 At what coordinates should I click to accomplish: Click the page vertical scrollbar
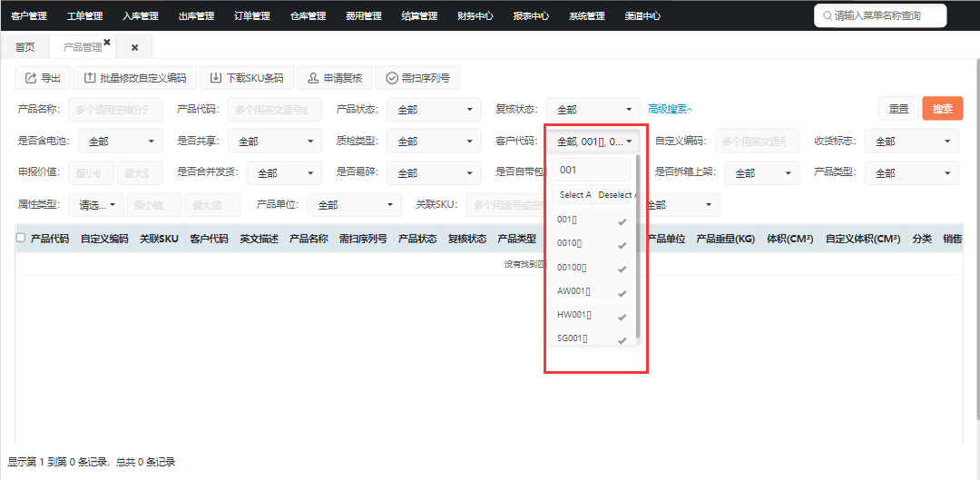977,238
